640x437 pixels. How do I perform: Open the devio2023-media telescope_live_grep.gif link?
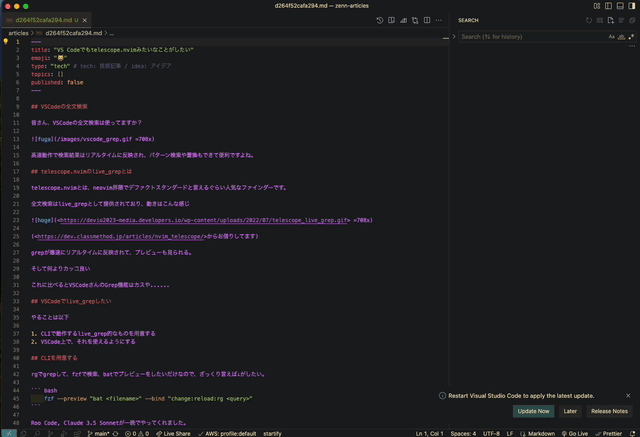pos(204,220)
